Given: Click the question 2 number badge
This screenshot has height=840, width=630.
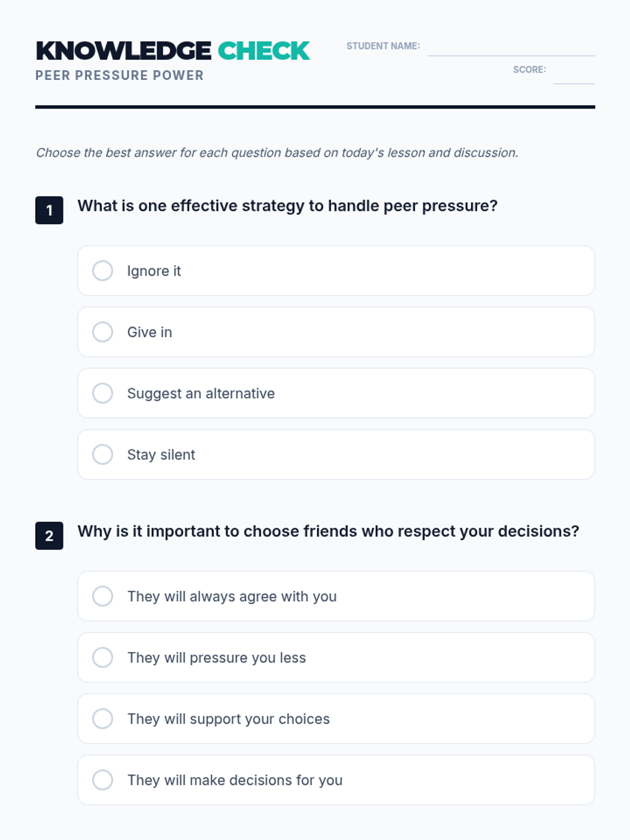Looking at the screenshot, I should coord(49,536).
